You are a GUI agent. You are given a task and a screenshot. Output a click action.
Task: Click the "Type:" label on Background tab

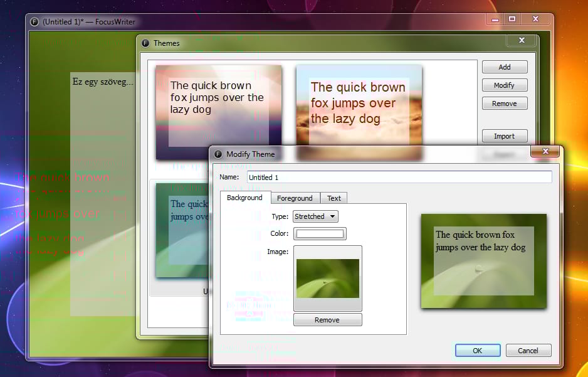pos(280,216)
